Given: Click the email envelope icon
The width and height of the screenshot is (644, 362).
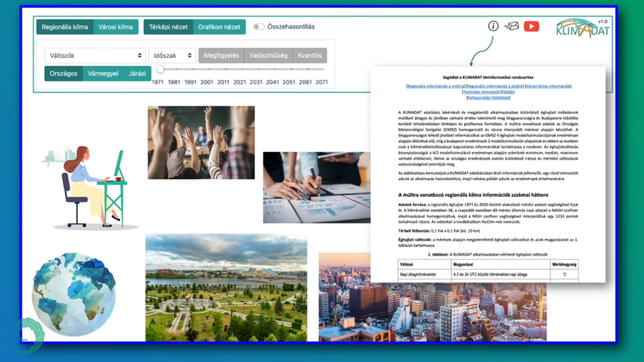Looking at the screenshot, I should [511, 26].
